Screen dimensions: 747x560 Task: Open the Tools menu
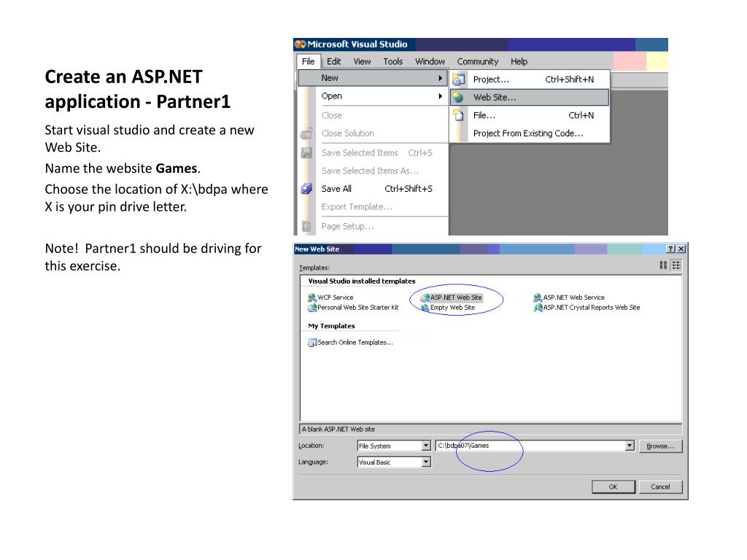point(392,61)
